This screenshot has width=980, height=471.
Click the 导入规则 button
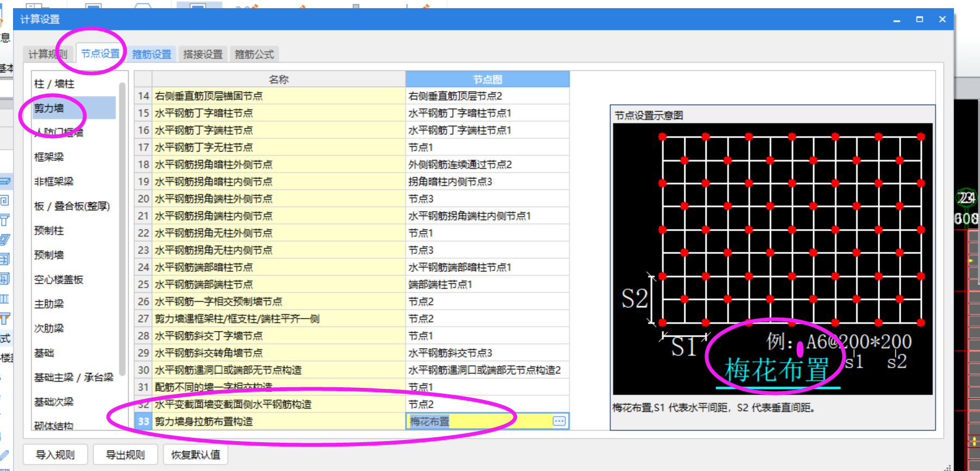55,455
